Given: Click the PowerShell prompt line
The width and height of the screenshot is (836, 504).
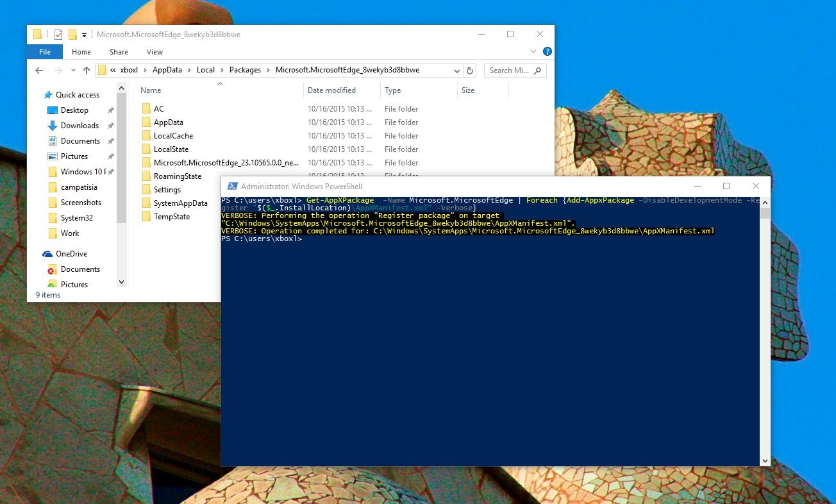Looking at the screenshot, I should pos(262,239).
